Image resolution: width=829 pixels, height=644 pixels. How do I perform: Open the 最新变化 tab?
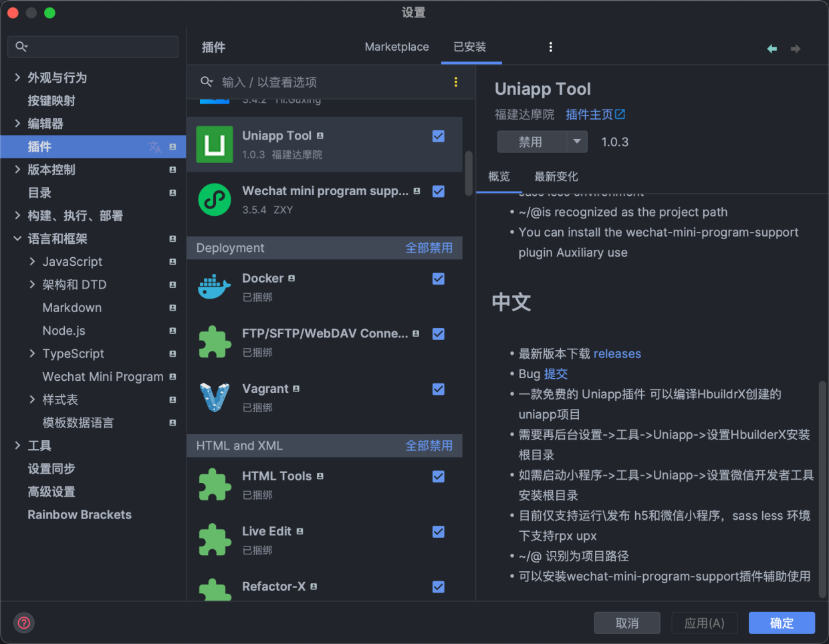(556, 176)
